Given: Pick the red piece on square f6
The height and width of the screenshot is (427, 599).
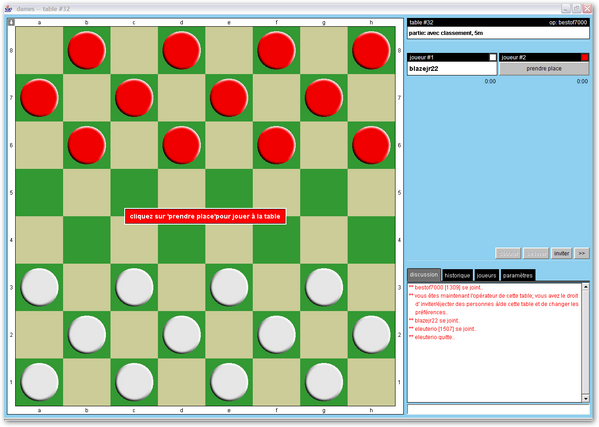Looking at the screenshot, I should point(276,145).
